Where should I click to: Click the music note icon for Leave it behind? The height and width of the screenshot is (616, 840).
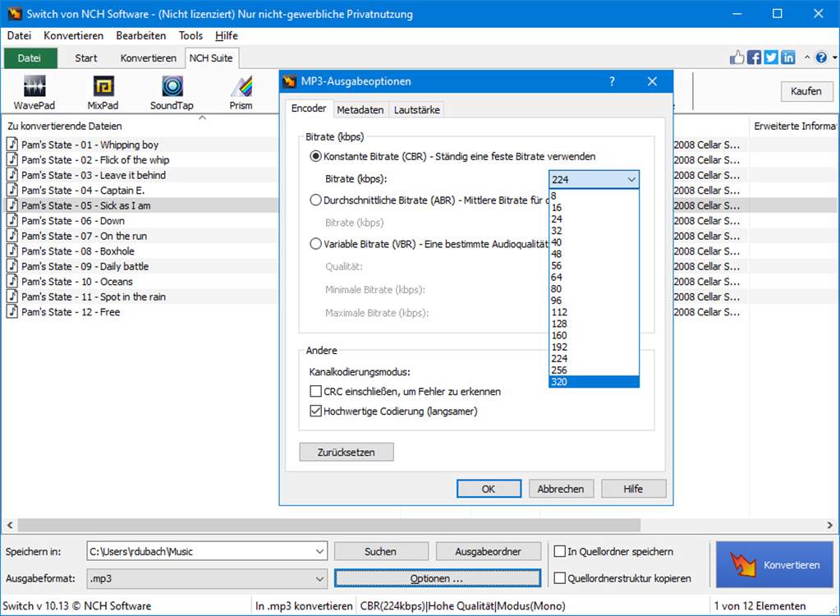tap(12, 175)
